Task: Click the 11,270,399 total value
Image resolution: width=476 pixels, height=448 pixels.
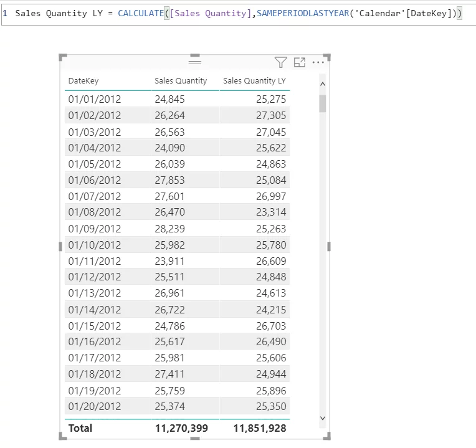Action: click(181, 428)
